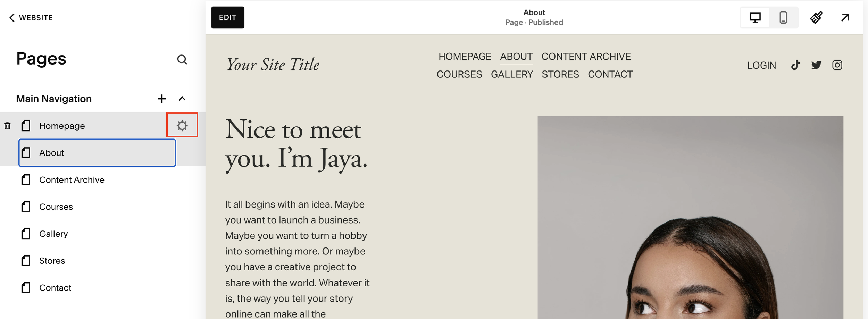Click the portrait photo of Jaya
Screen dimensions: 868x319
click(690, 218)
